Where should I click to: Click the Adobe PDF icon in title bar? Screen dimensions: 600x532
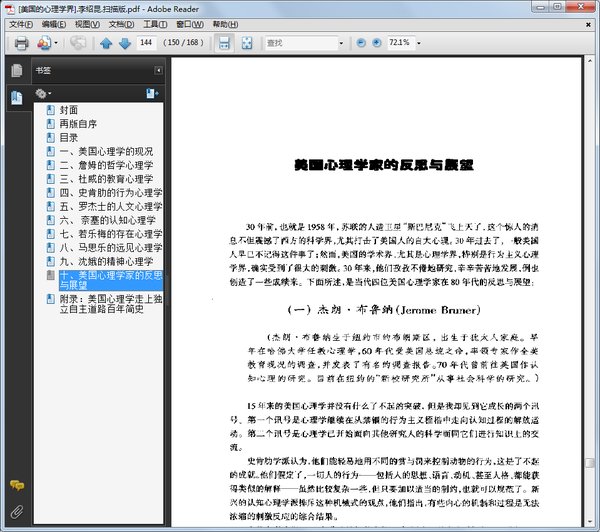coord(10,9)
